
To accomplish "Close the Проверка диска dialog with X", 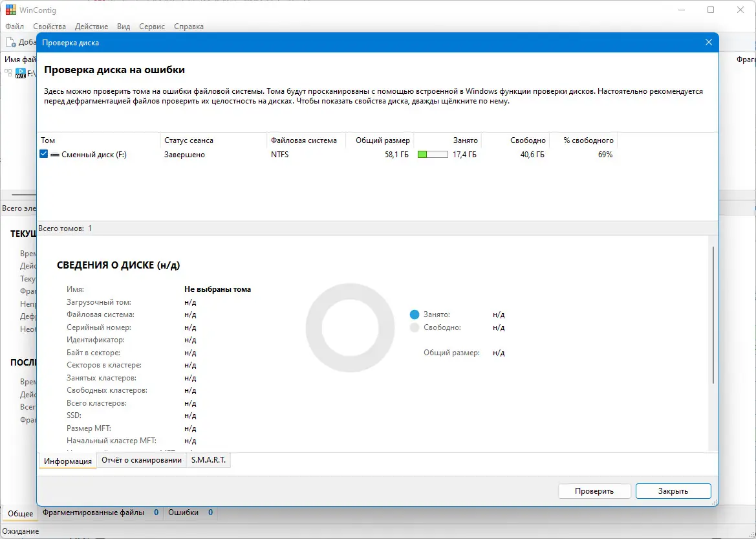I will 709,43.
